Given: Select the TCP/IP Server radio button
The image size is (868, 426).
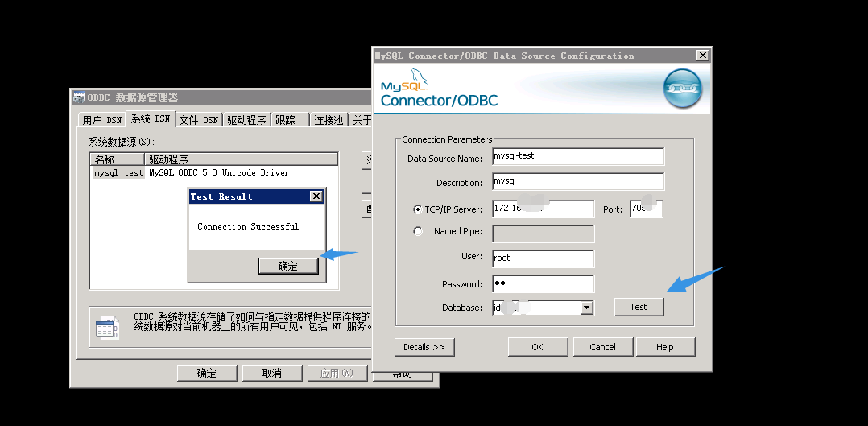Looking at the screenshot, I should pos(417,209).
